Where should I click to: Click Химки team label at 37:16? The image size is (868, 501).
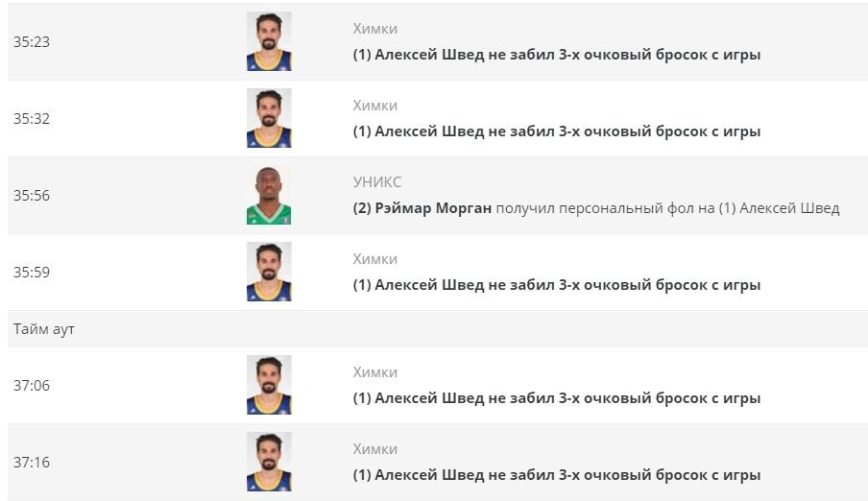[x=374, y=449]
